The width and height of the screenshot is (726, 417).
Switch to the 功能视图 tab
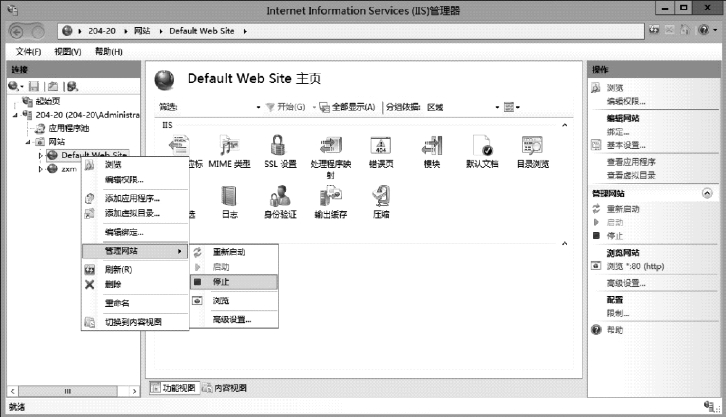pos(174,388)
